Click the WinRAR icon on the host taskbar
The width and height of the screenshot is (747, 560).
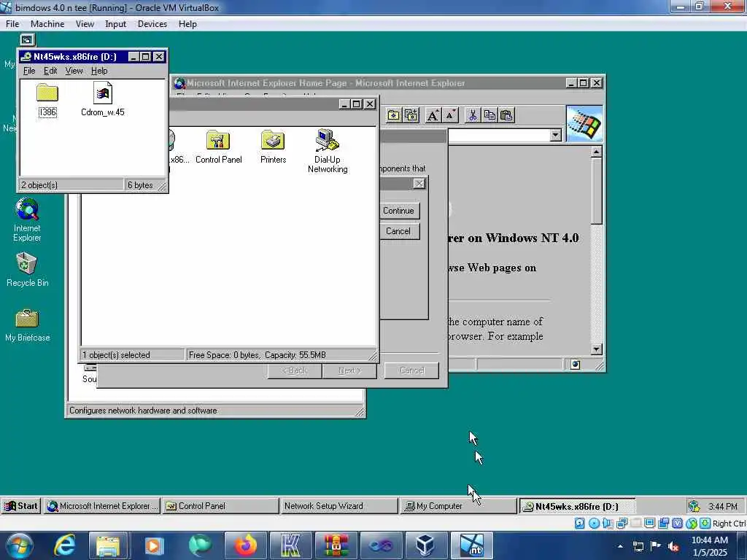point(336,545)
